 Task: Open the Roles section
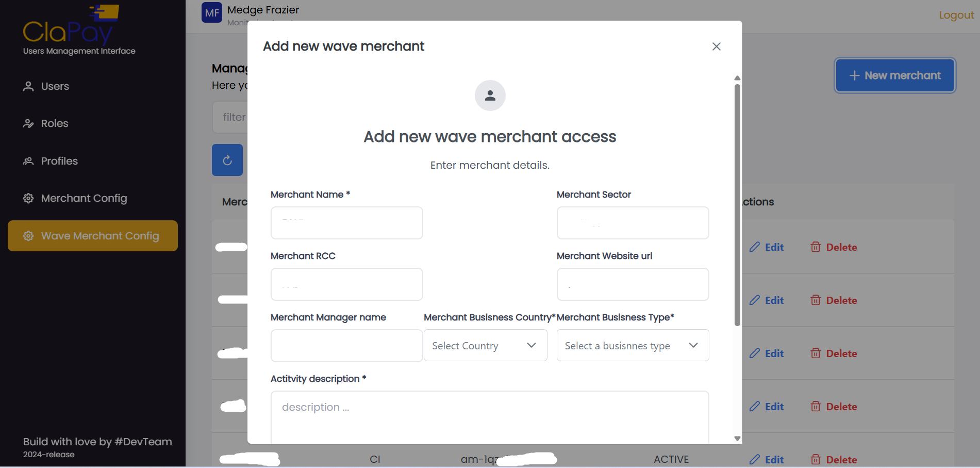coord(54,123)
